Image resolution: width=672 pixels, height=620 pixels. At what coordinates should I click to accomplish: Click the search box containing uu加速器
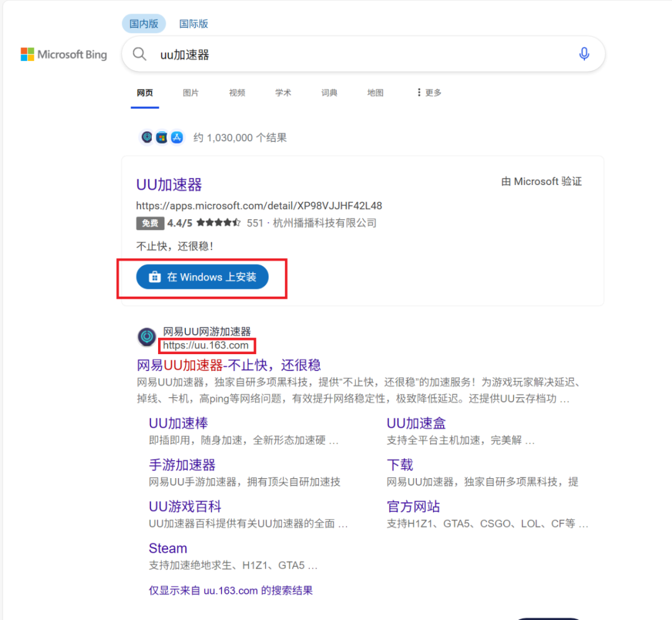(363, 54)
